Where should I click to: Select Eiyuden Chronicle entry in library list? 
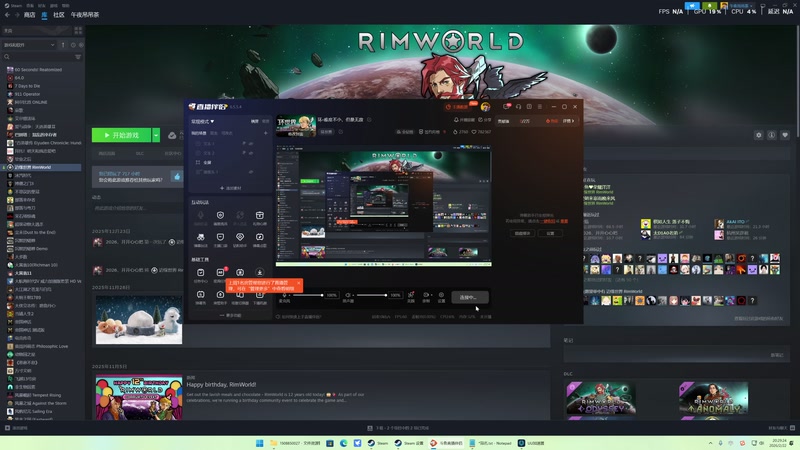44,143
